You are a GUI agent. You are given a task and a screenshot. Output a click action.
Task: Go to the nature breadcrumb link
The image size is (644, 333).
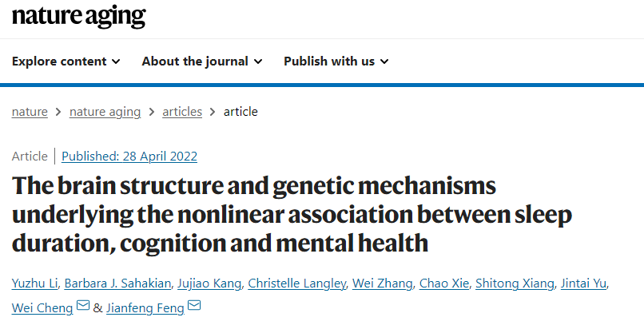tap(30, 112)
